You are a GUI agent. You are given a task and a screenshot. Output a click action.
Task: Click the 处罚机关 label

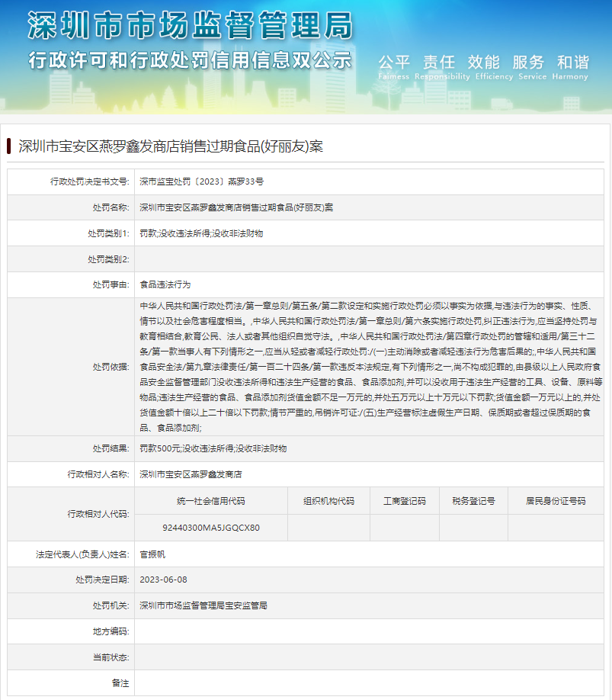click(x=111, y=605)
